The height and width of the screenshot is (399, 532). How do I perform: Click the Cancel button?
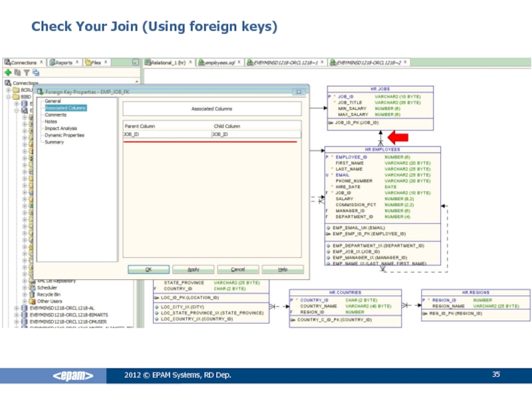[238, 269]
